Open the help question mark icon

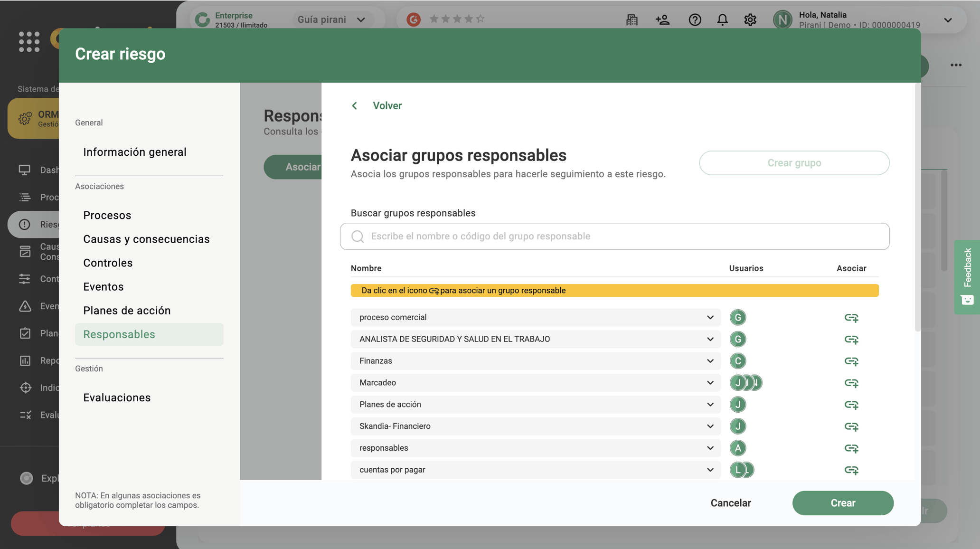695,19
